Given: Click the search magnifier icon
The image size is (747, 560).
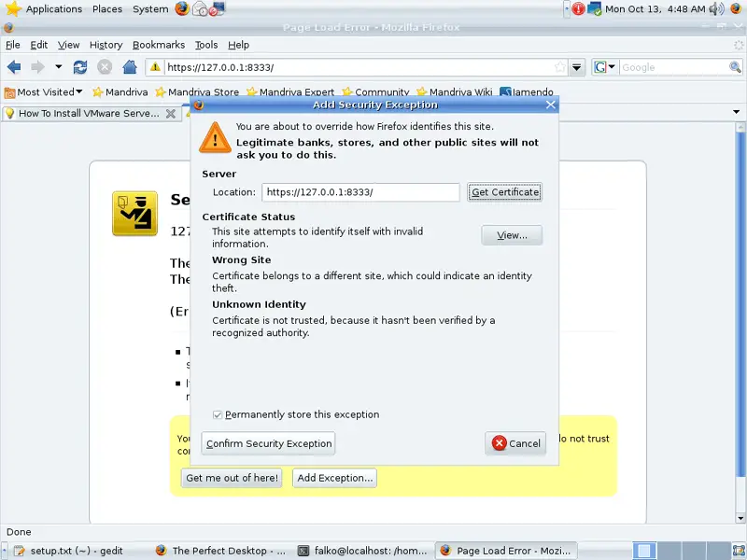Looking at the screenshot, I should pyautogui.click(x=735, y=67).
